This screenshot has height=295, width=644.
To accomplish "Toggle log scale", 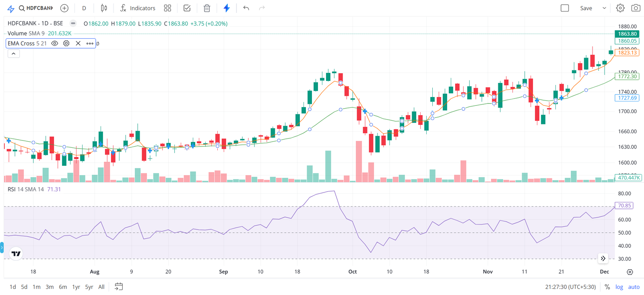I will tap(619, 287).
